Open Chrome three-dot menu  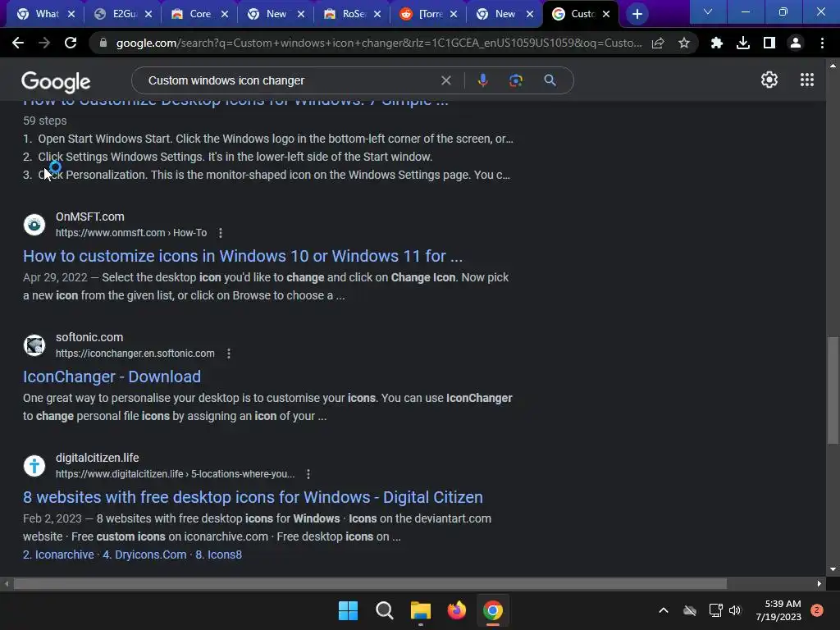point(822,43)
